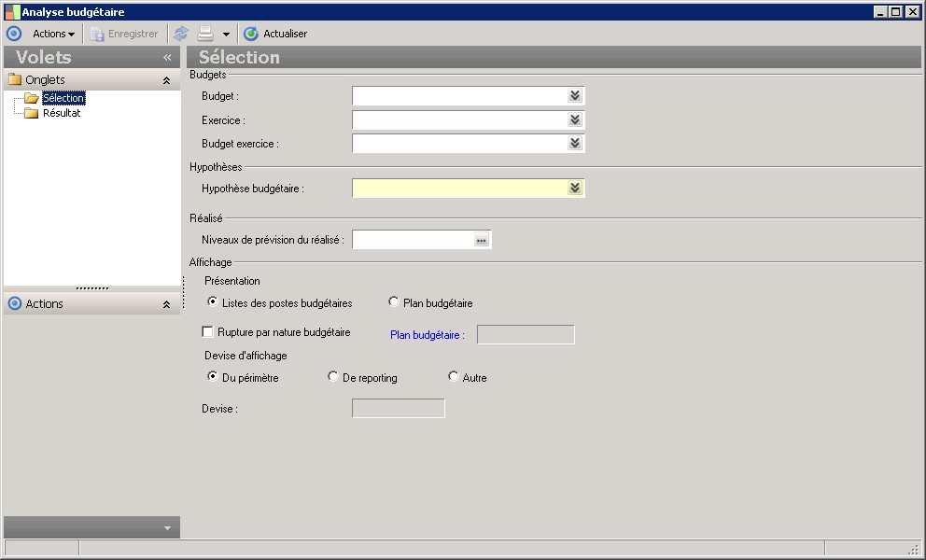Image resolution: width=926 pixels, height=560 pixels.
Task: Click the Actions pane circle icon
Action: pyautogui.click(x=15, y=303)
